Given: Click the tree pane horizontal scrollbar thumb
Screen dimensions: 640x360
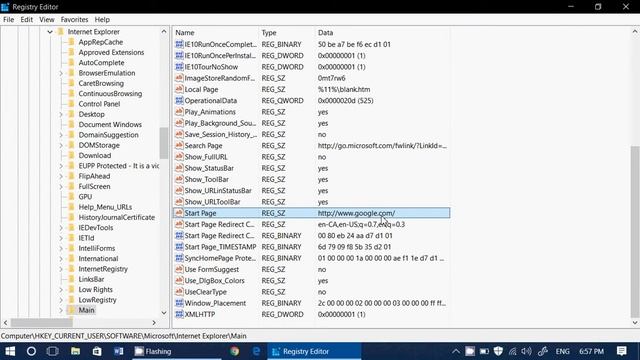Looking at the screenshot, I should coord(42,322).
